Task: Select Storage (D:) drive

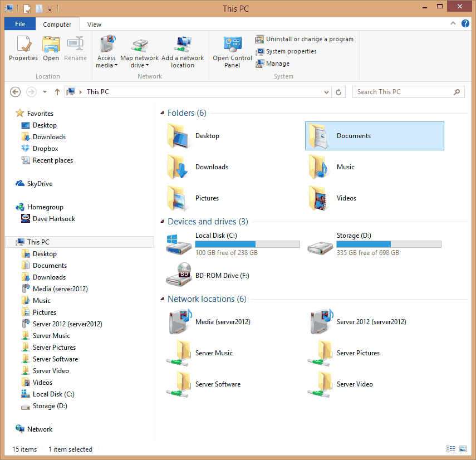Action: pyautogui.click(x=375, y=244)
